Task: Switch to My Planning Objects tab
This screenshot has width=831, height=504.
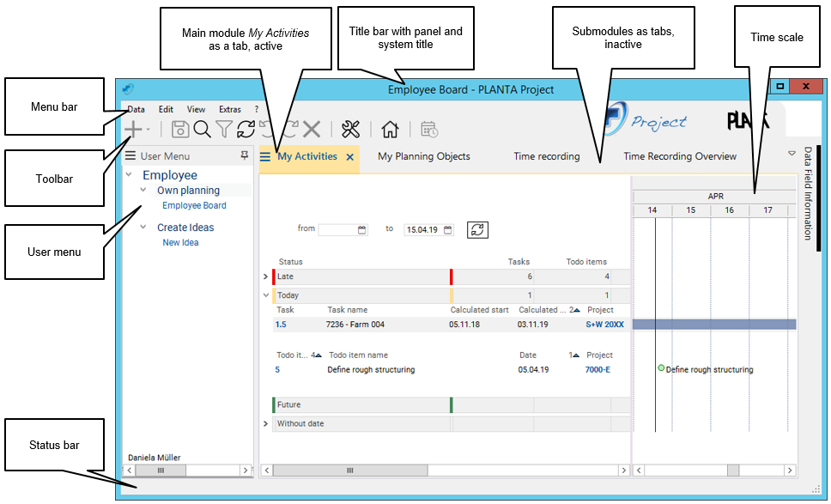Action: click(424, 156)
